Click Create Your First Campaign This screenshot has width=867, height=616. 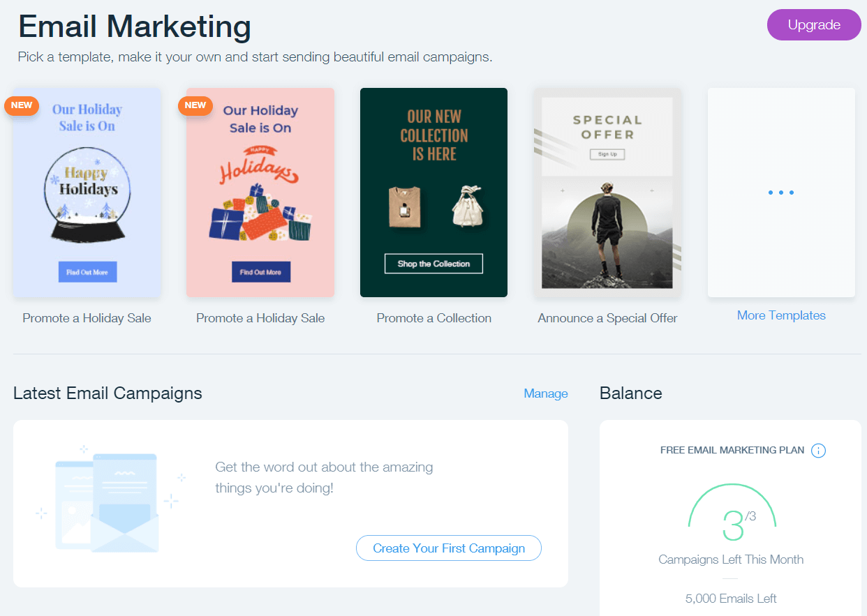click(448, 548)
